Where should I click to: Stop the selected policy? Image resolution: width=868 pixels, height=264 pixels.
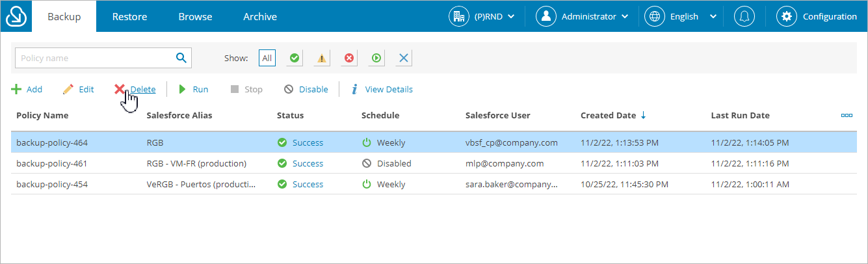(246, 89)
